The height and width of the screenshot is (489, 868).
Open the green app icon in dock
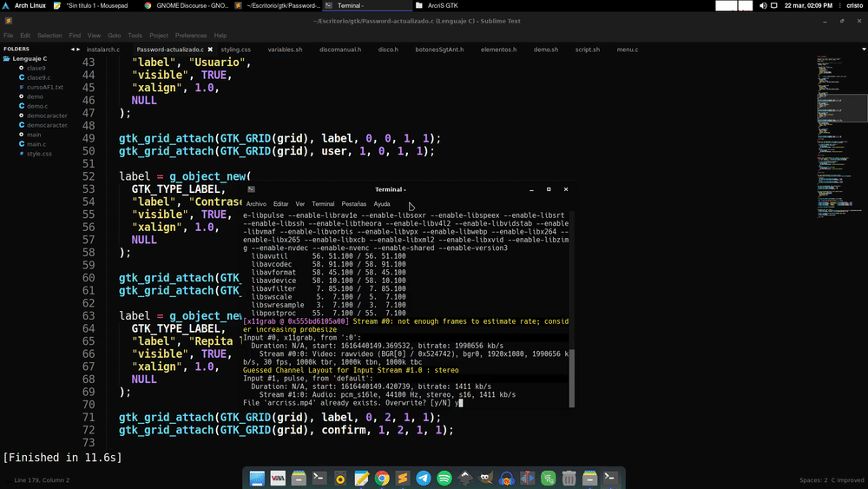point(548,478)
